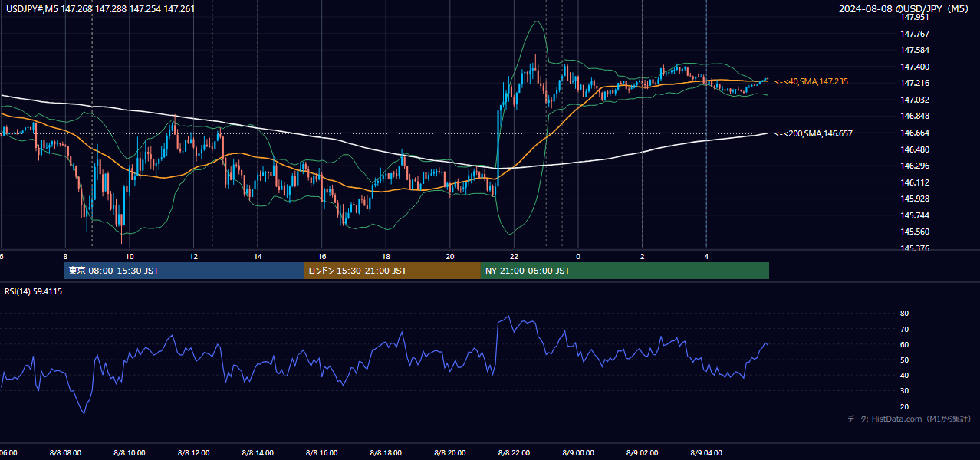Click RSI scale value 80
Screen dimensions: 980x460
click(x=905, y=314)
